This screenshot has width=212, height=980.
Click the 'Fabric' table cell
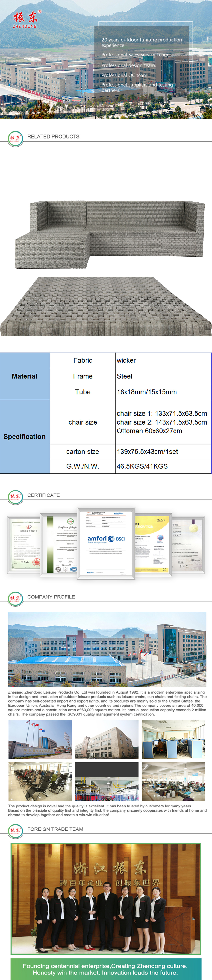pyautogui.click(x=83, y=360)
